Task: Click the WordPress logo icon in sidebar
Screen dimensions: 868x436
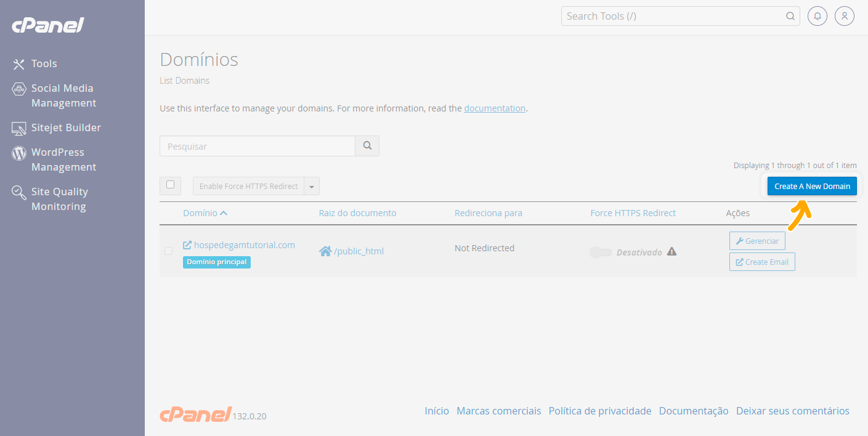Action: (19, 153)
